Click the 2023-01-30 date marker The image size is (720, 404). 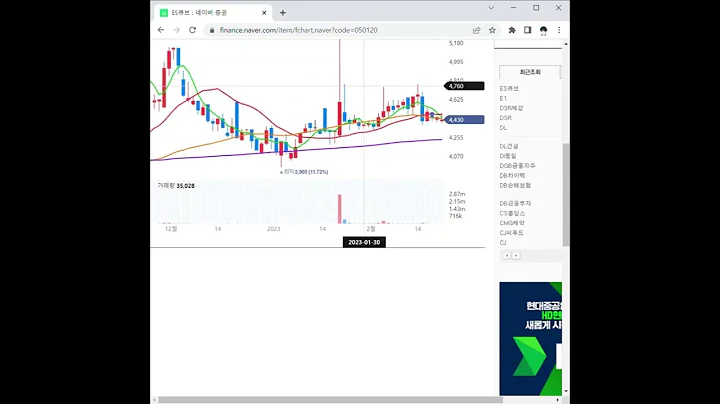[364, 242]
